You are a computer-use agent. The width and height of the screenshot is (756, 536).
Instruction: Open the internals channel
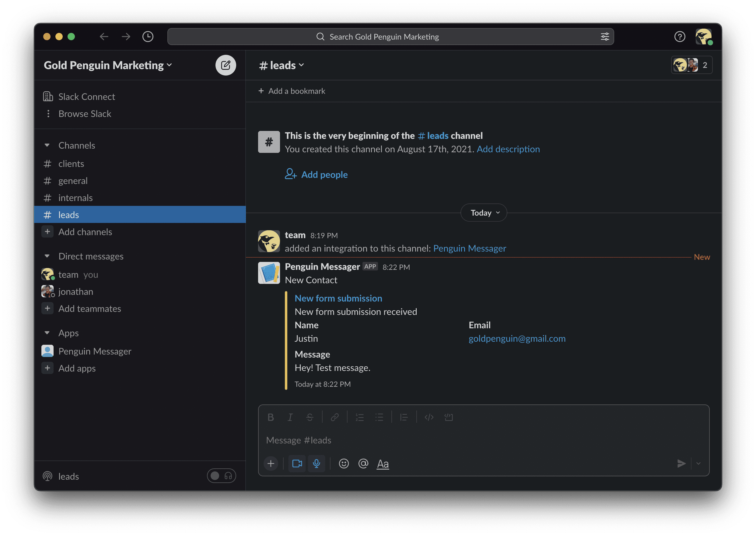pyautogui.click(x=140, y=198)
